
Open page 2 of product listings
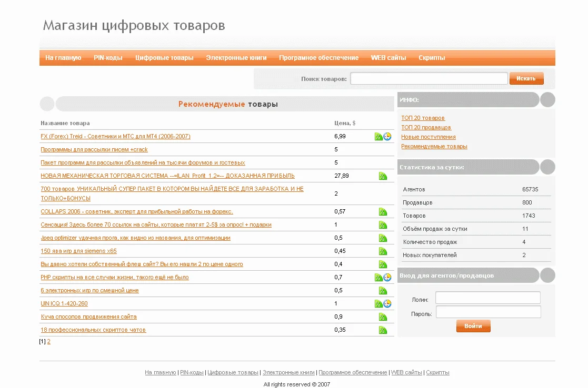pos(48,341)
